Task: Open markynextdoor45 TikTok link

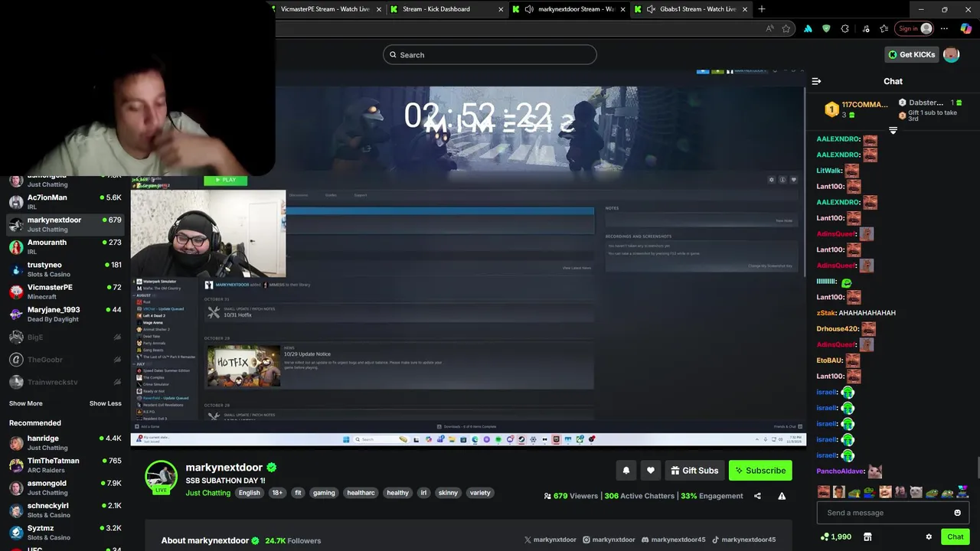Action: (743, 540)
